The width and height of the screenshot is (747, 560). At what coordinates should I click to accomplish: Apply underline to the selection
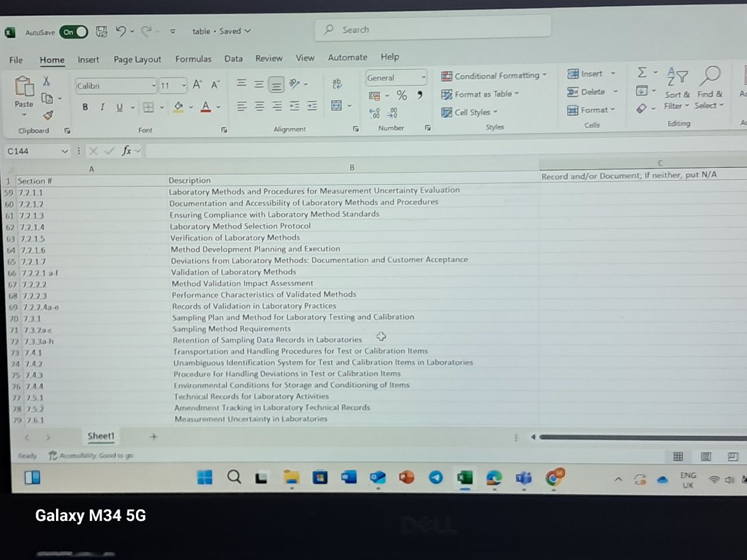click(118, 107)
